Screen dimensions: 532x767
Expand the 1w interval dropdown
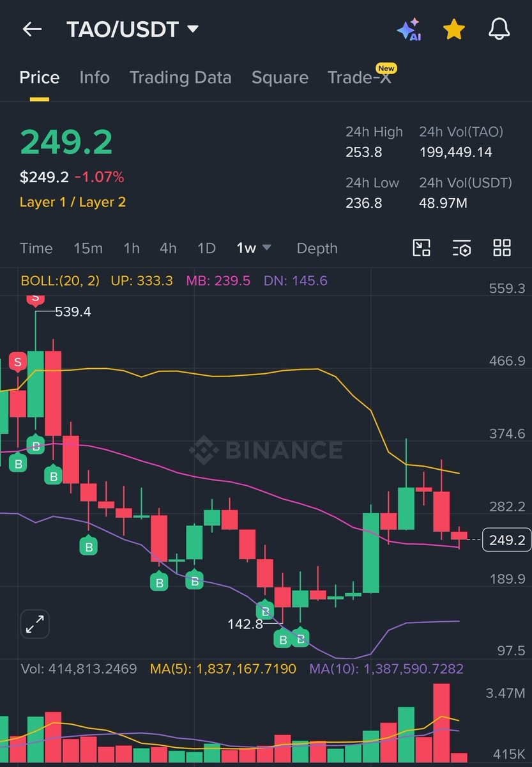coord(254,248)
